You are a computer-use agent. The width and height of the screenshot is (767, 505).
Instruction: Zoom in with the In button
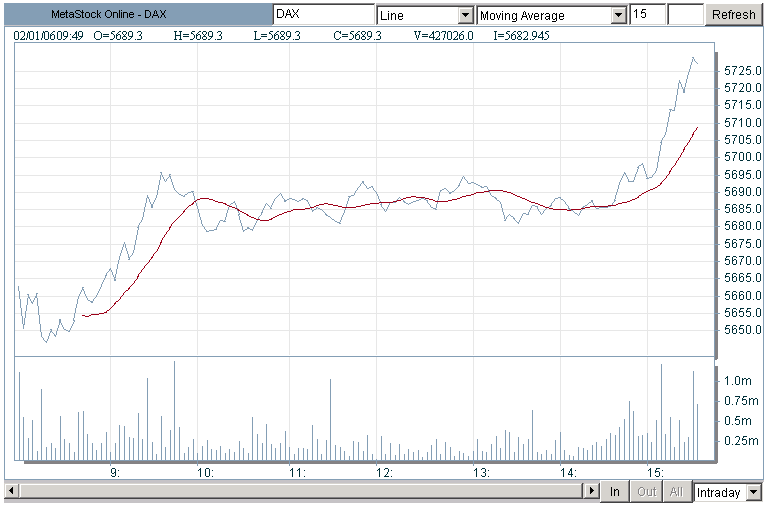click(615, 491)
